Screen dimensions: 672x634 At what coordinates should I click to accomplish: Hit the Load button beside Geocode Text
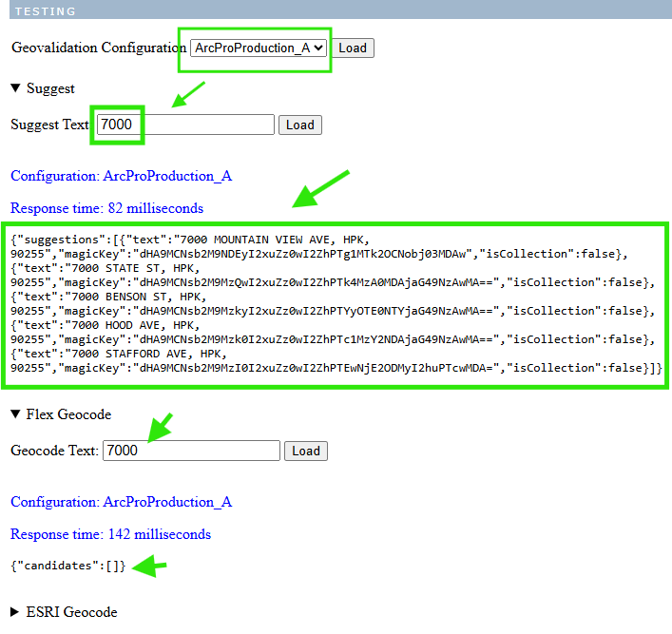(305, 451)
